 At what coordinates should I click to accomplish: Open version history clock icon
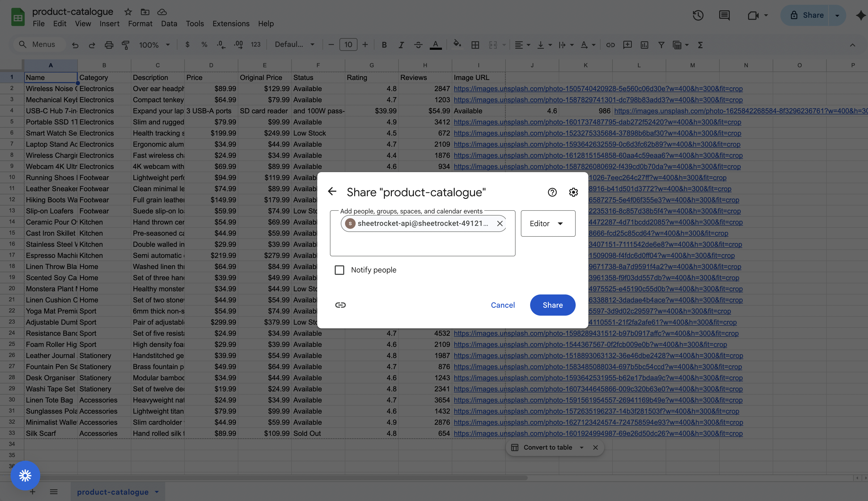pyautogui.click(x=698, y=15)
